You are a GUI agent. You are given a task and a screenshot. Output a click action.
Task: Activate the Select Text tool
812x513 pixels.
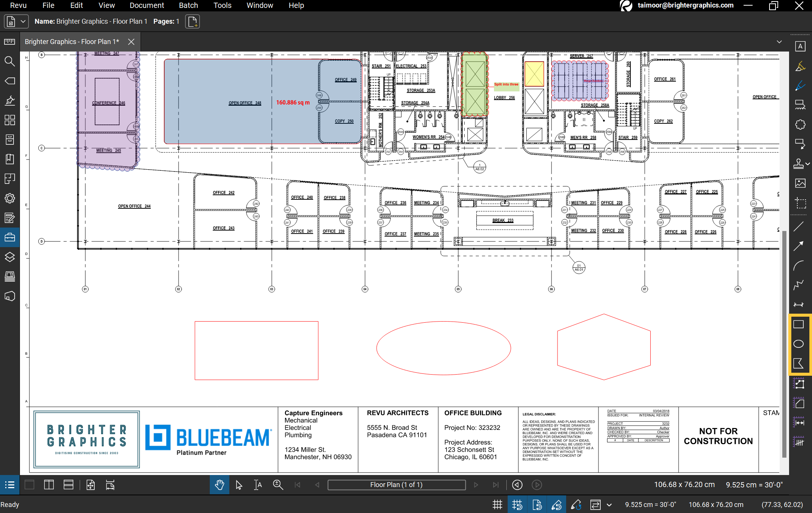pos(258,485)
